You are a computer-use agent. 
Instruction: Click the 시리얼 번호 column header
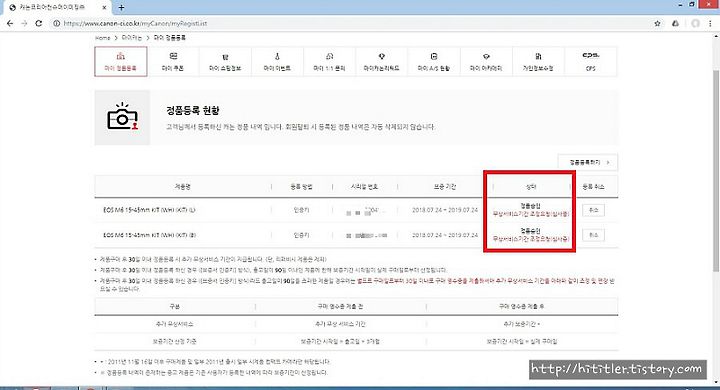click(x=364, y=187)
